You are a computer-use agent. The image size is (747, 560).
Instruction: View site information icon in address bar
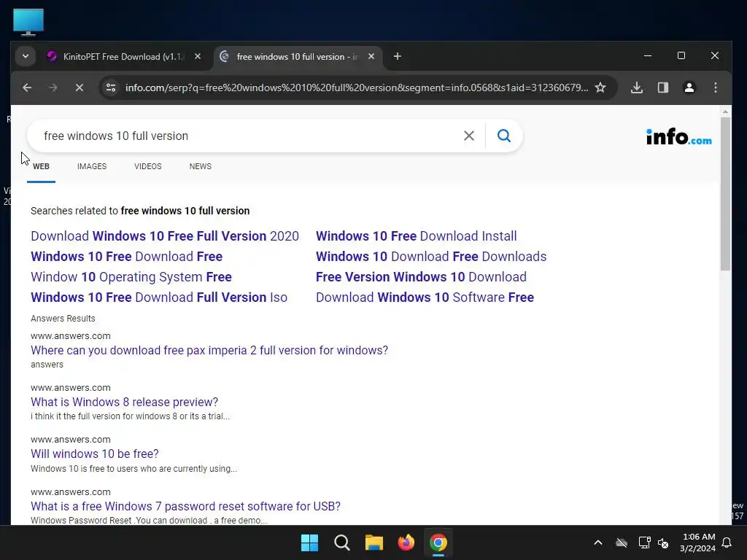pyautogui.click(x=111, y=87)
